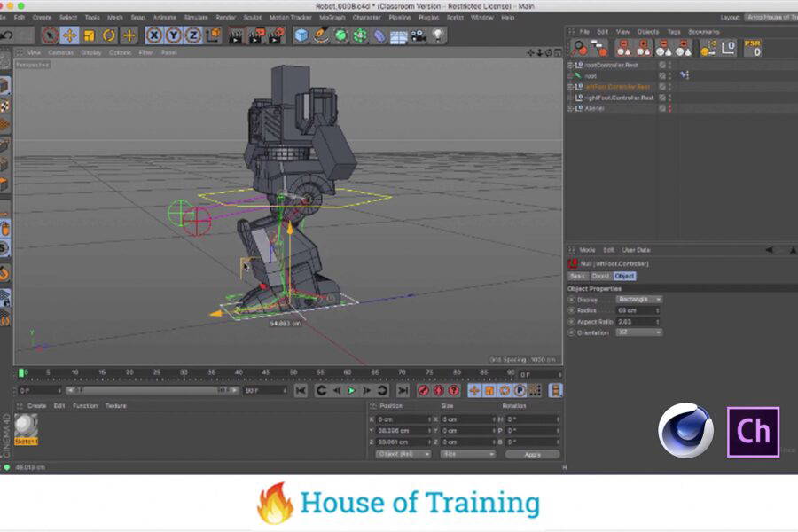Add a Camera object
The height and width of the screenshot is (532, 798).
click(419, 35)
